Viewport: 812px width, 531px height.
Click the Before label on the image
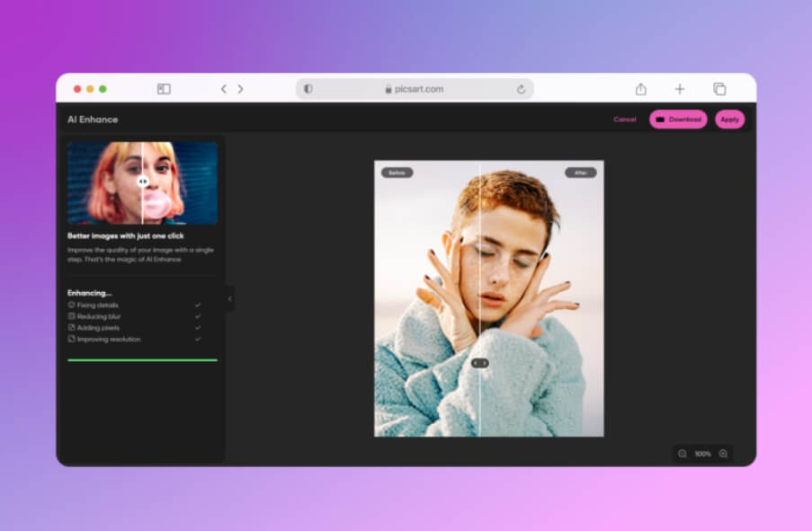(397, 173)
